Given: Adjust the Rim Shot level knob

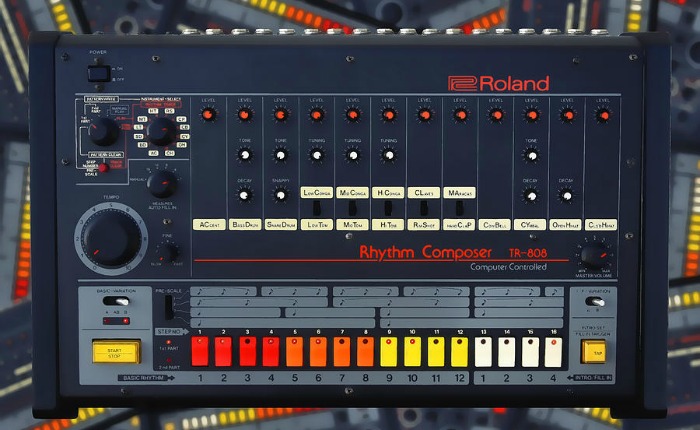Looking at the screenshot, I should pyautogui.click(x=425, y=115).
